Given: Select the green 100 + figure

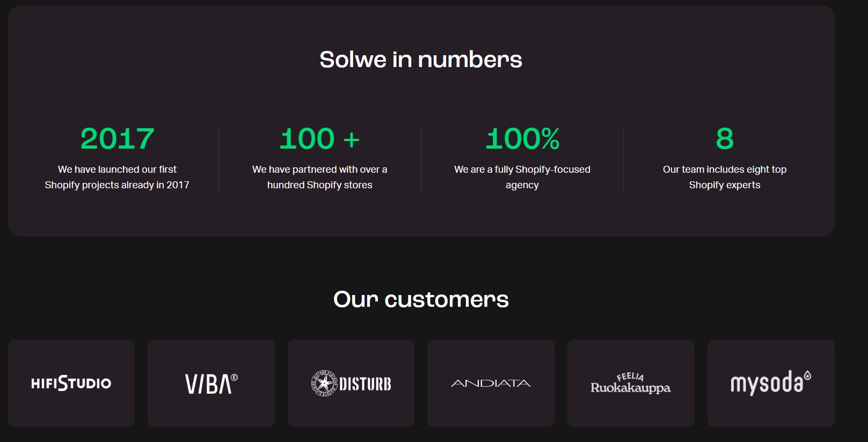Looking at the screenshot, I should click(x=319, y=138).
